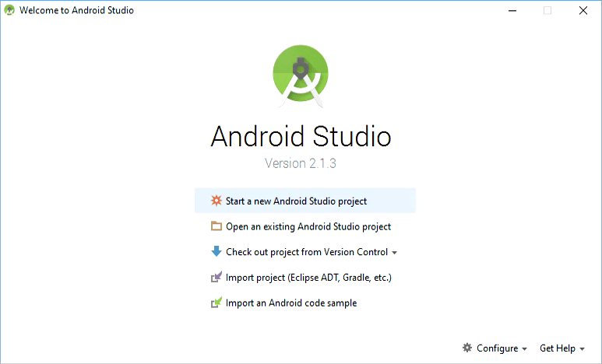The height and width of the screenshot is (364, 602).
Task: Click the Android Studio heading text
Action: click(301, 136)
